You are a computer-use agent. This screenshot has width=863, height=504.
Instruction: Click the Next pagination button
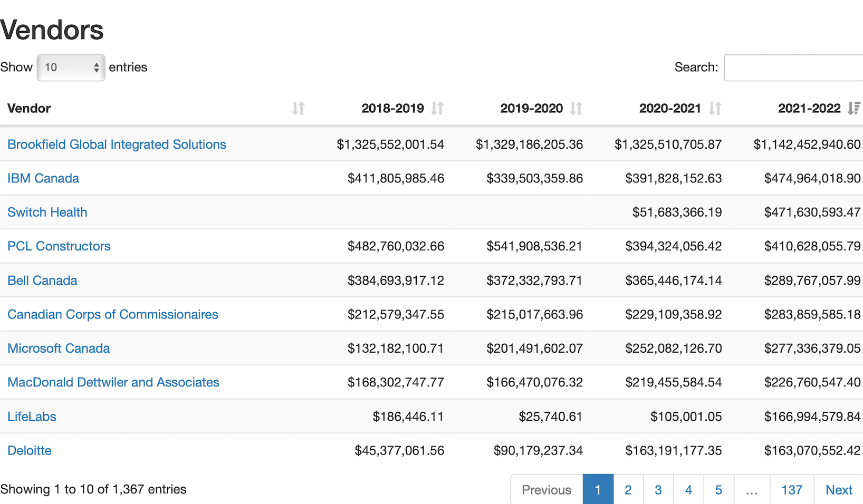(839, 490)
